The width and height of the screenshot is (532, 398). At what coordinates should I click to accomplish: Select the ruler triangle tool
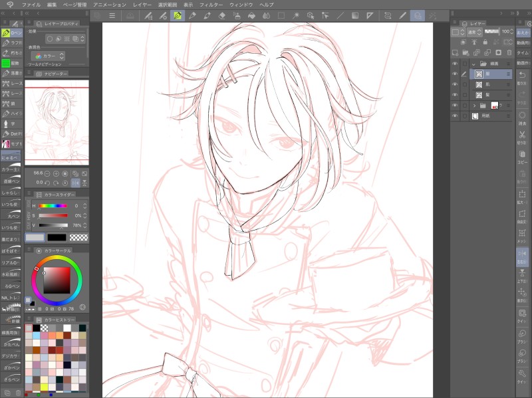[x=370, y=15]
